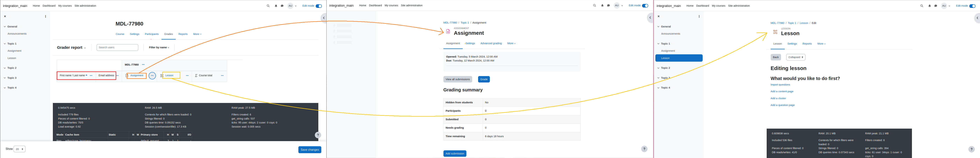Focus the Search users input field

(x=117, y=48)
